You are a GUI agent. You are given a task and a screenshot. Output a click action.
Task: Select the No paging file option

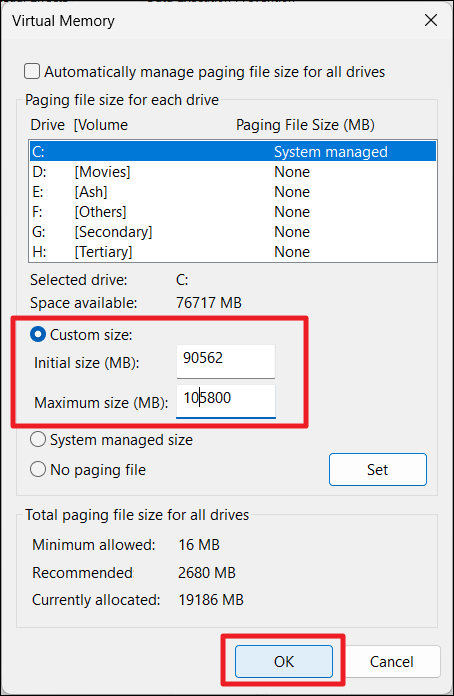click(x=38, y=469)
